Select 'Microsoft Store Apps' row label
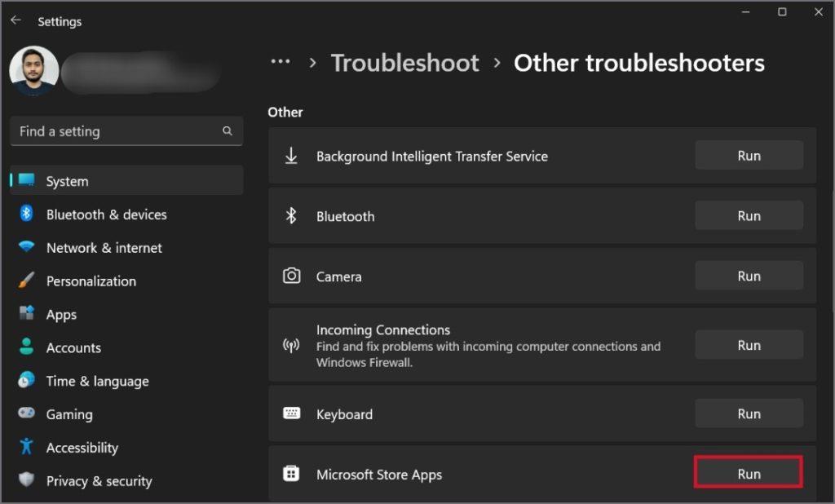This screenshot has height=504, width=835. pyautogui.click(x=378, y=475)
